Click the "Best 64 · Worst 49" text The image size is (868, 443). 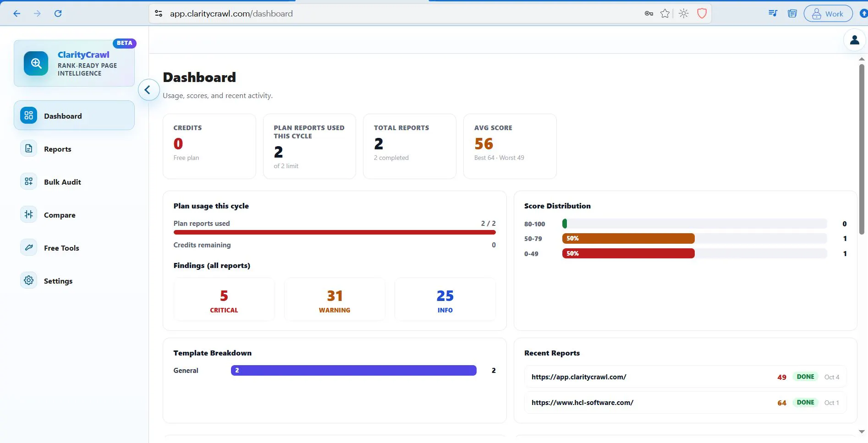coord(499,158)
